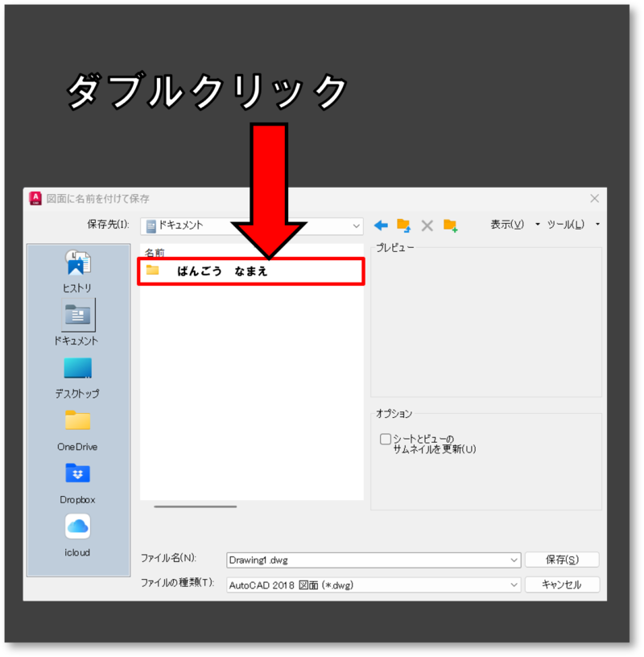Image resolution: width=644 pixels, height=657 pixels.
Task: Go up one folder level icon
Action: coord(403,225)
